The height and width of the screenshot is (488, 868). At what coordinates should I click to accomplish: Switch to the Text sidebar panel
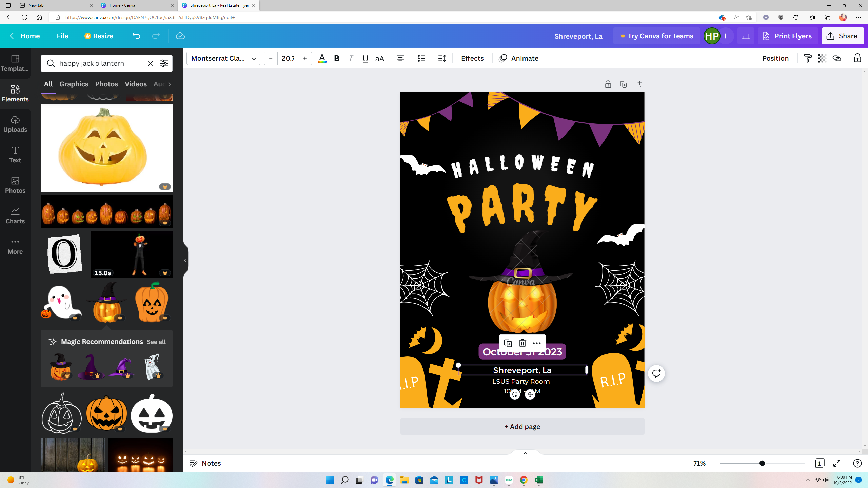(x=15, y=154)
